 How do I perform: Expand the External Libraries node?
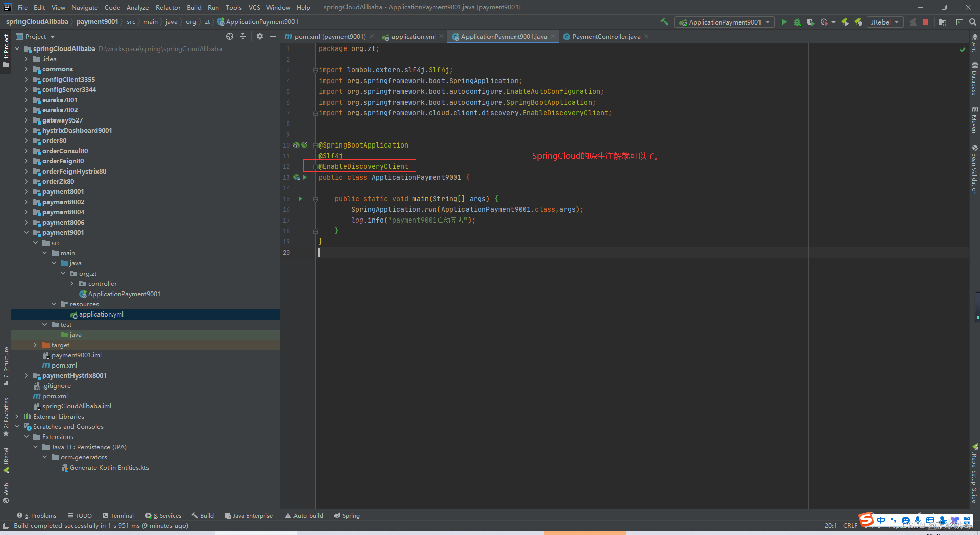point(17,416)
